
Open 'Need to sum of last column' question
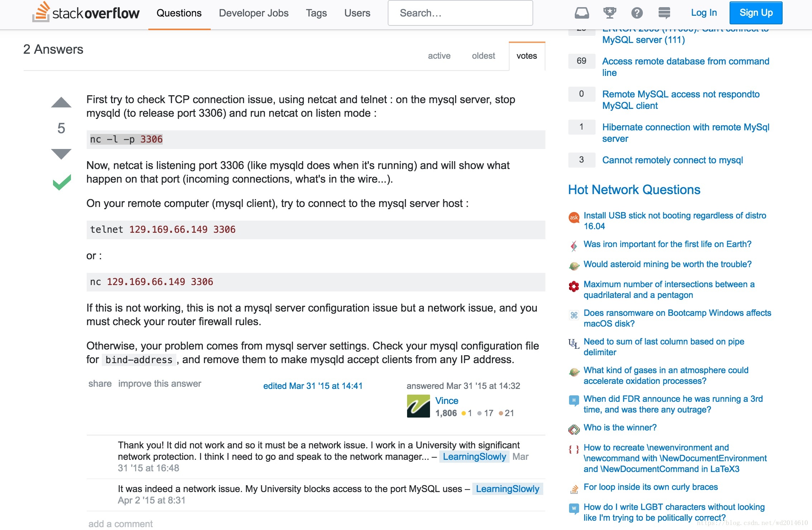(664, 347)
